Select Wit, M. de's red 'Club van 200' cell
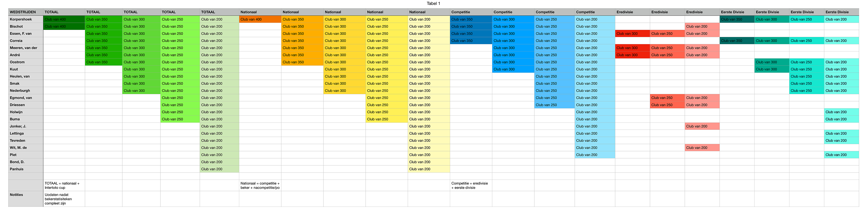This screenshot has width=868, height=214. click(x=702, y=148)
